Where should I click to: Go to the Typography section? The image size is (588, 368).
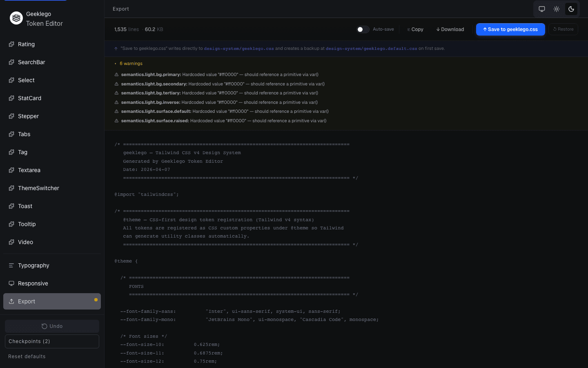click(52, 265)
